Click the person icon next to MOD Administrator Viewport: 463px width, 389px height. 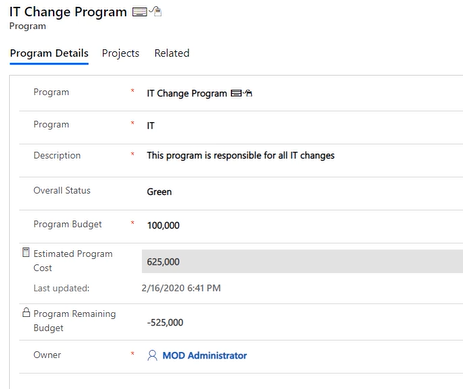152,355
